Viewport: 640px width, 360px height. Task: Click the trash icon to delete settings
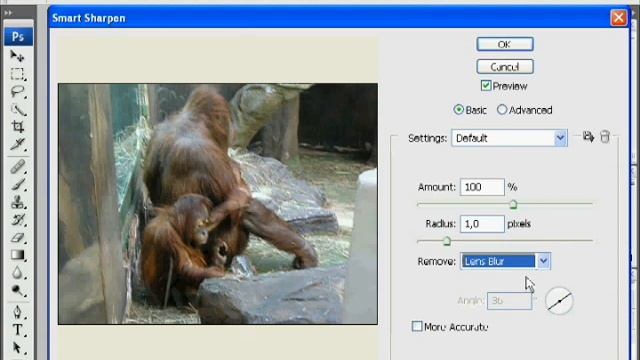pos(605,137)
